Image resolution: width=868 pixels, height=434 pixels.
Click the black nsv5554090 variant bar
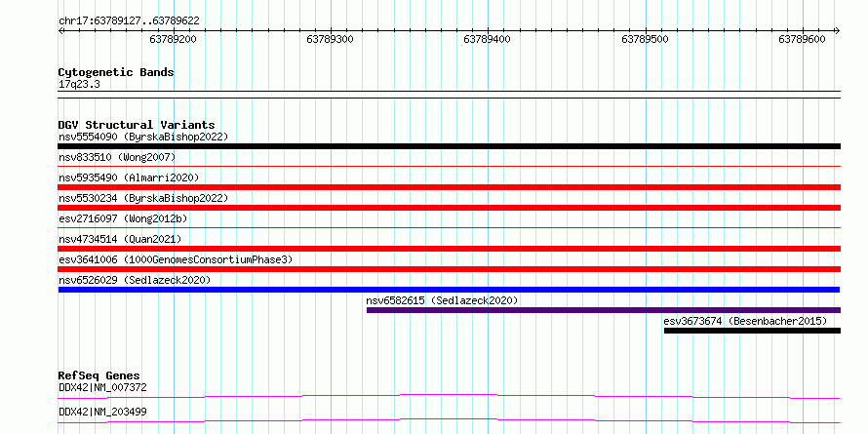point(449,146)
